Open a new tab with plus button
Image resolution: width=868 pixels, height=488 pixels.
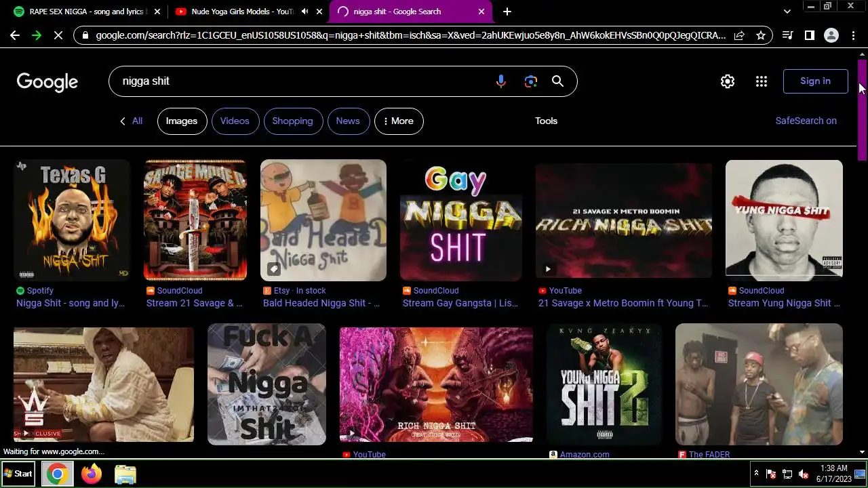click(x=507, y=12)
